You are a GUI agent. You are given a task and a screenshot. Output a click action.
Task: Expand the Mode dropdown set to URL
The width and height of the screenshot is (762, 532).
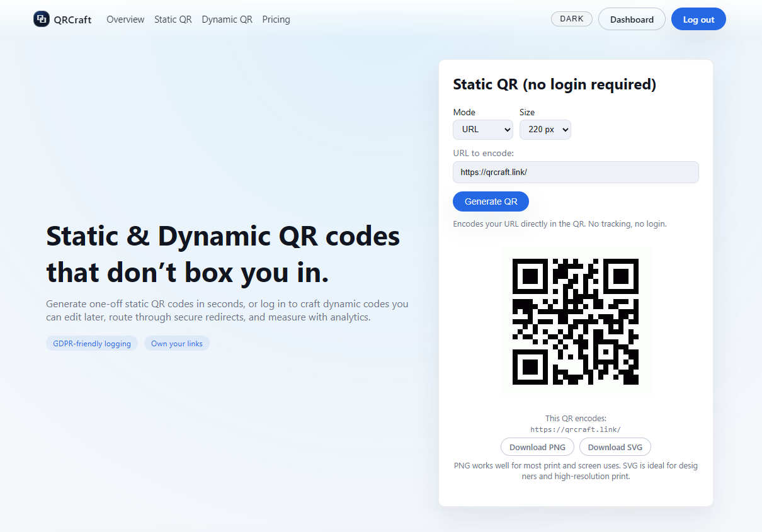click(x=483, y=129)
